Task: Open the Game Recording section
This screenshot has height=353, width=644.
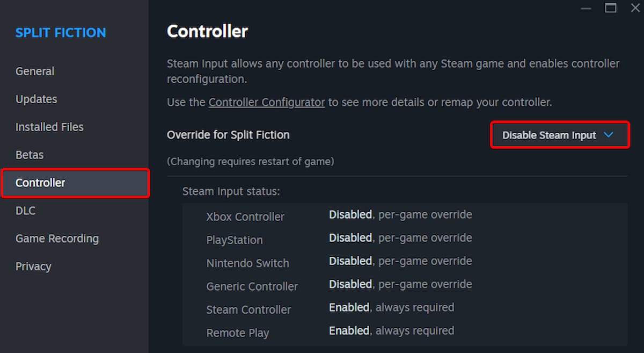Action: pyautogui.click(x=57, y=238)
